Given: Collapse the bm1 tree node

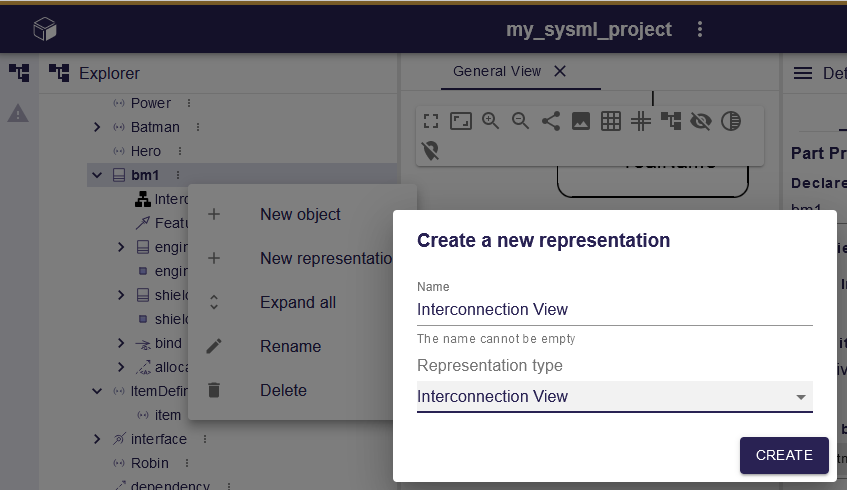Looking at the screenshot, I should pos(97,176).
